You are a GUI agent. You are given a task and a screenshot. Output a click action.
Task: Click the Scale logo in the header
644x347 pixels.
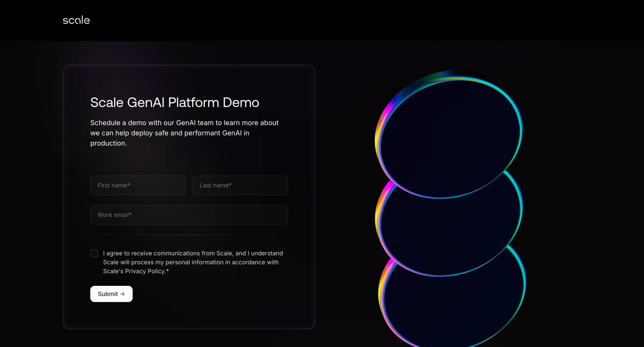coord(76,20)
